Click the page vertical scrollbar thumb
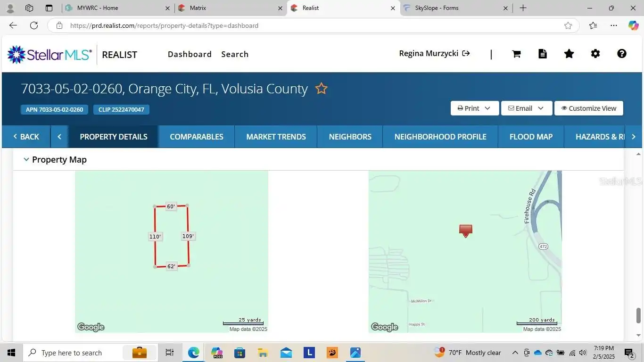This screenshot has width=644, height=362. (x=639, y=315)
